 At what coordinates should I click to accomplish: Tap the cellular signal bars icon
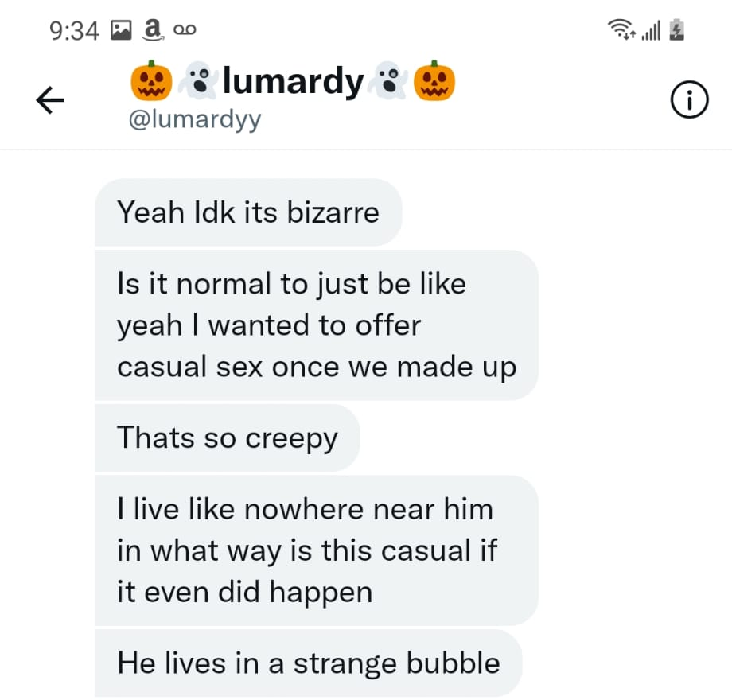(x=651, y=30)
